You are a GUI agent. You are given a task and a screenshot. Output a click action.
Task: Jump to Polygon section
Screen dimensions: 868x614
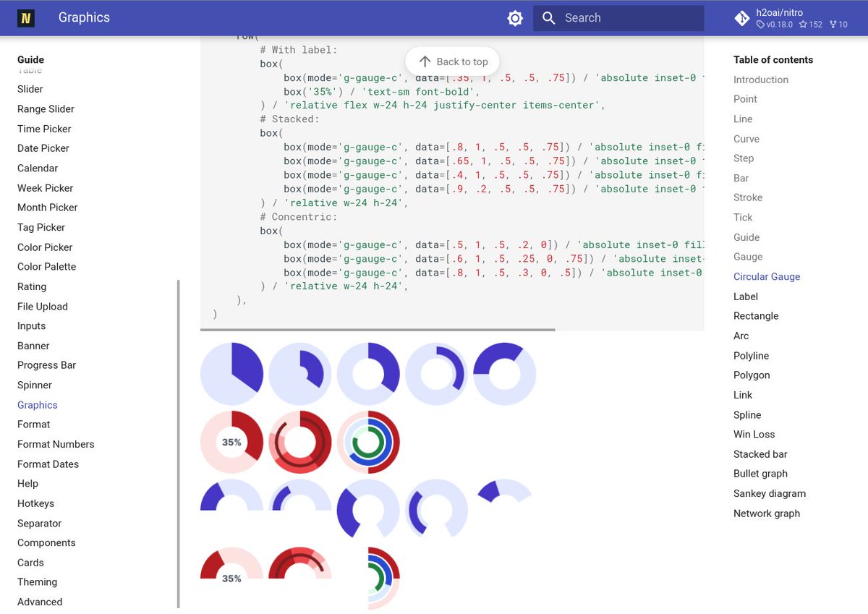(752, 375)
